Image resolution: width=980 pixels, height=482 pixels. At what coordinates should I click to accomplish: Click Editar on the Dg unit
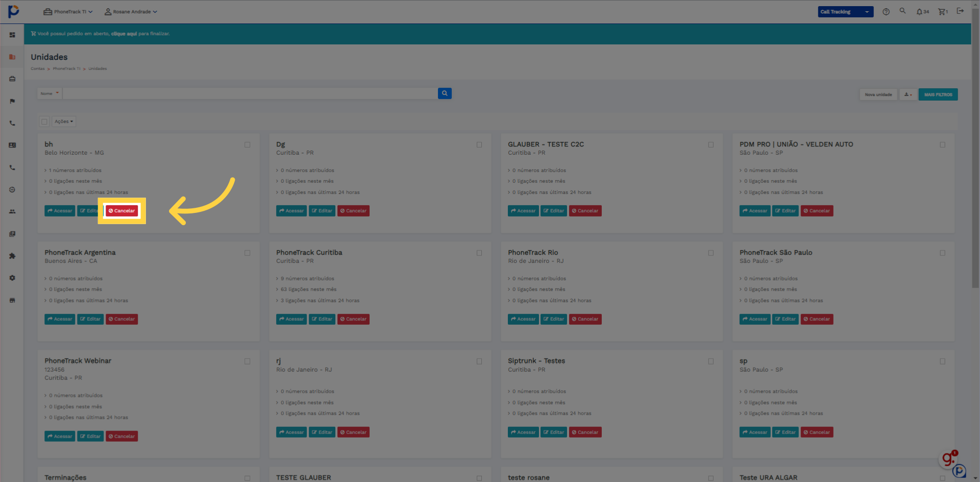[x=322, y=211]
